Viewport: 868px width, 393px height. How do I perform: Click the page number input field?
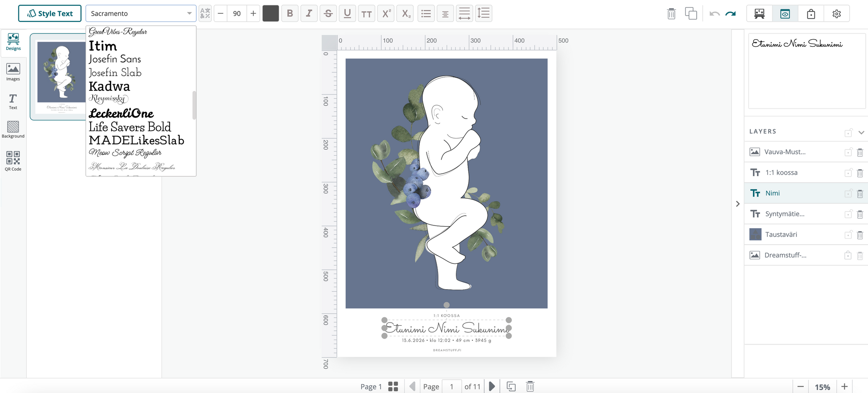tap(451, 386)
